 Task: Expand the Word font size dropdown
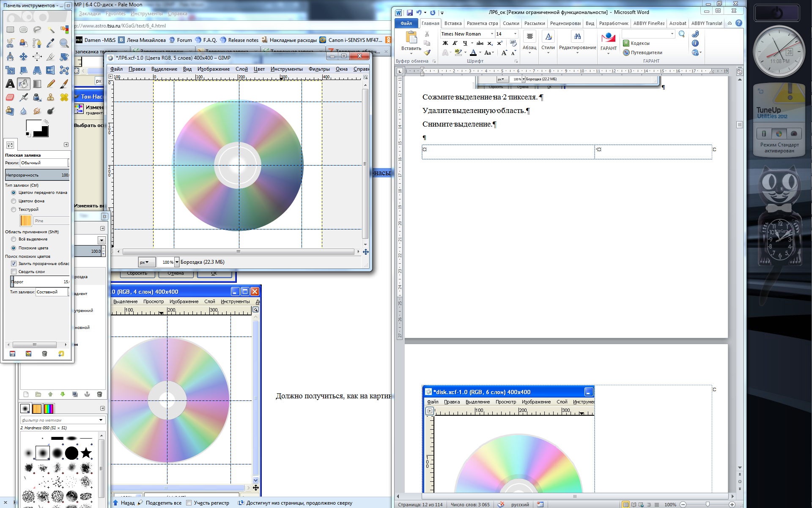coord(515,34)
